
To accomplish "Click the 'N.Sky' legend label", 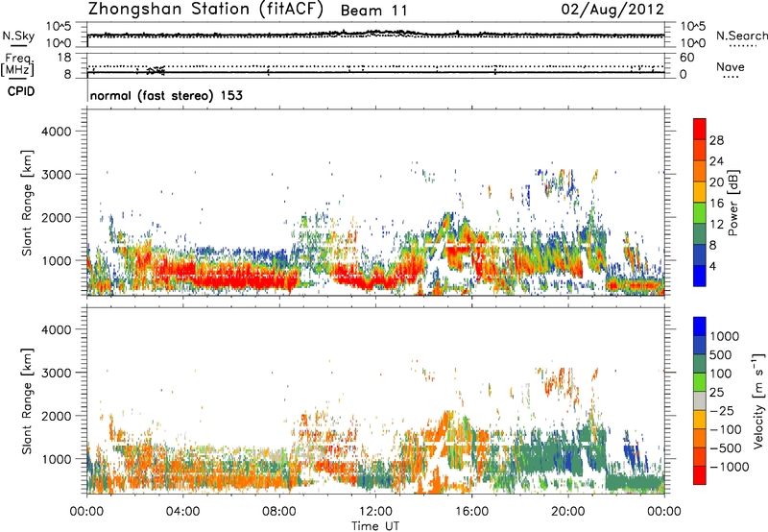I will point(18,36).
